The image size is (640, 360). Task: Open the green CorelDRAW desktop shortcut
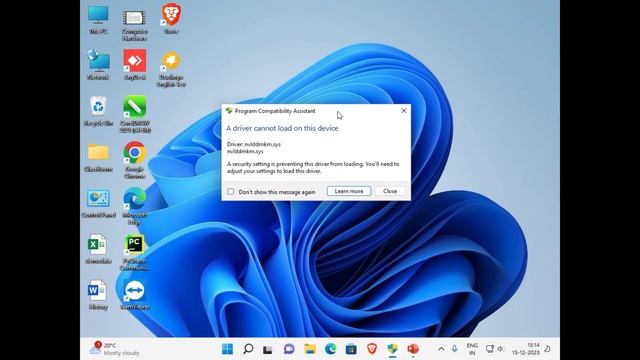point(135,114)
